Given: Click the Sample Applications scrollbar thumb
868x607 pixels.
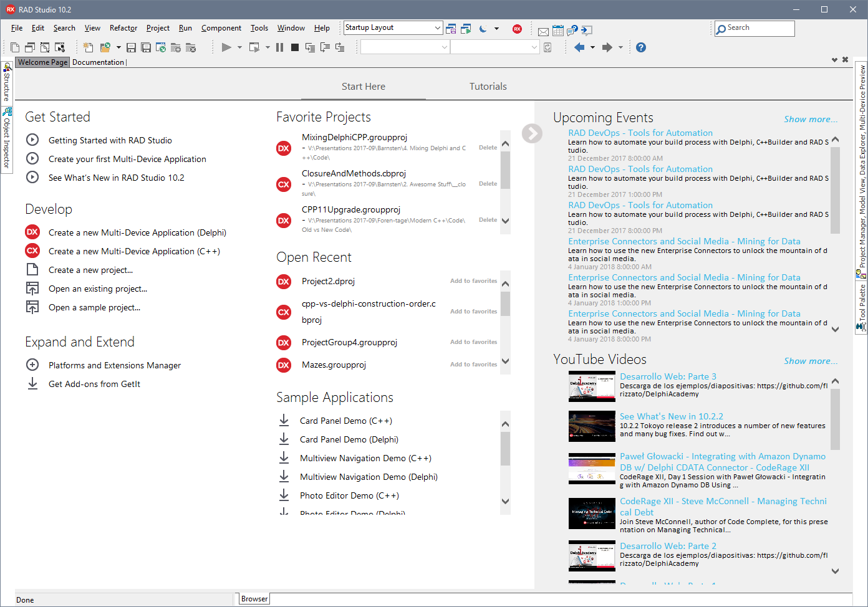Looking at the screenshot, I should tap(506, 449).
